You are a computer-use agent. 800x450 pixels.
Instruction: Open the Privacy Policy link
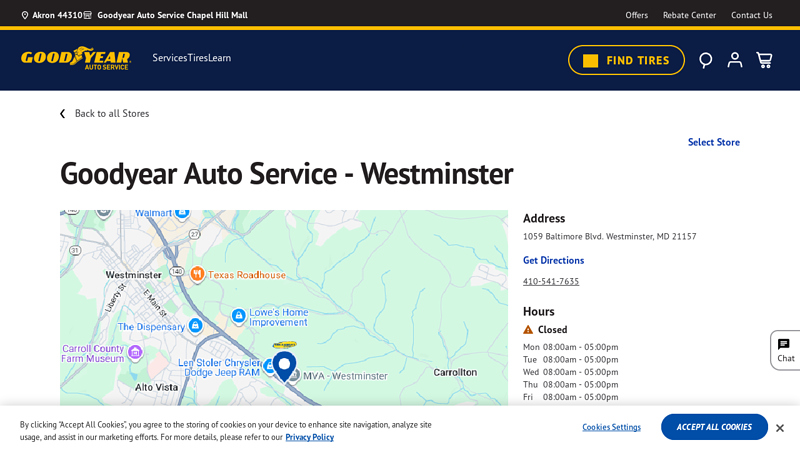coord(310,437)
